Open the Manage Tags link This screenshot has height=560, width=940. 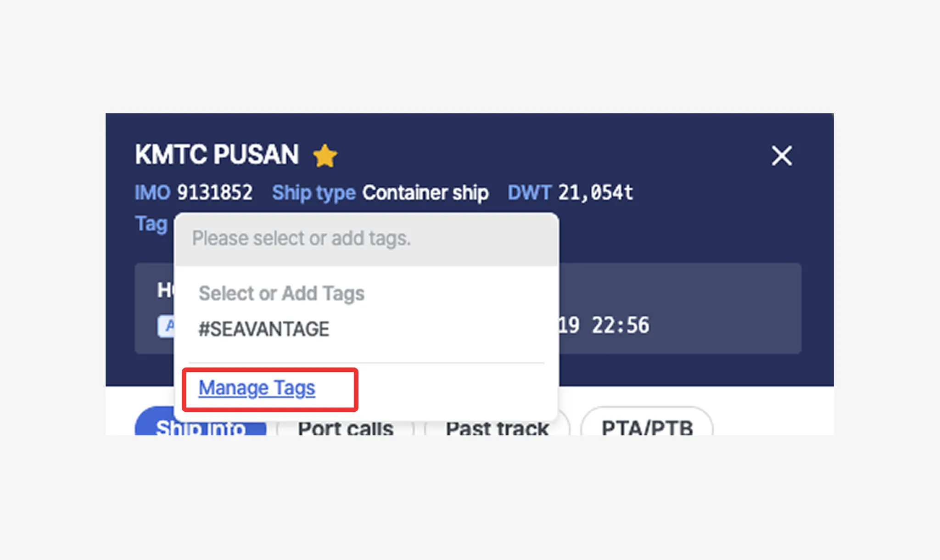tap(257, 388)
